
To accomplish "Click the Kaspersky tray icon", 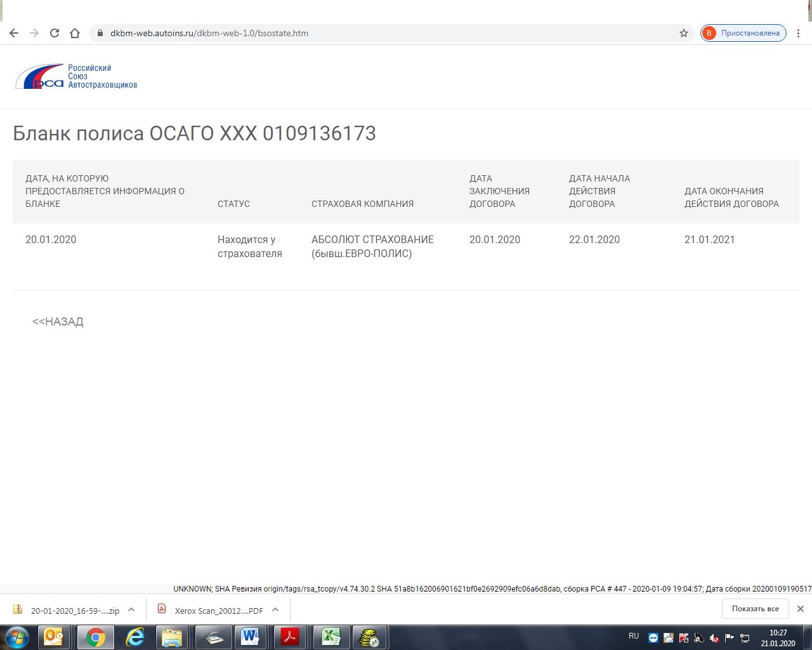I will tap(684, 638).
